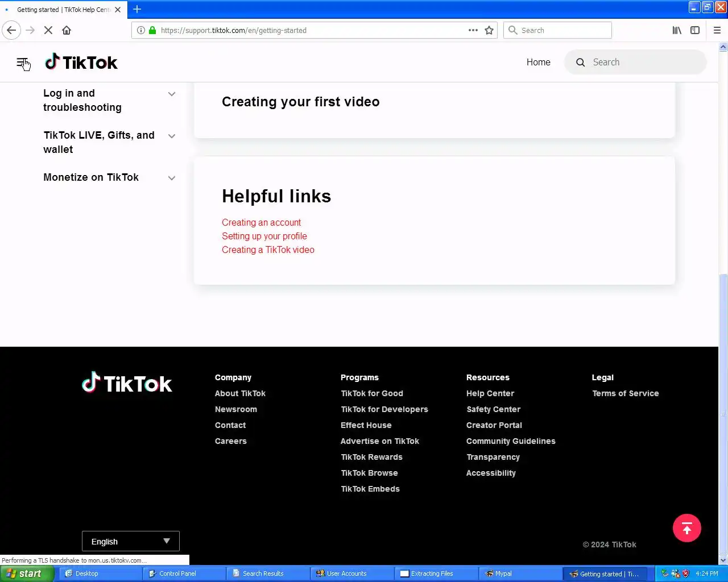Viewport: 728px width, 582px height.
Task: Open TikTok Rewards link
Action: (372, 457)
